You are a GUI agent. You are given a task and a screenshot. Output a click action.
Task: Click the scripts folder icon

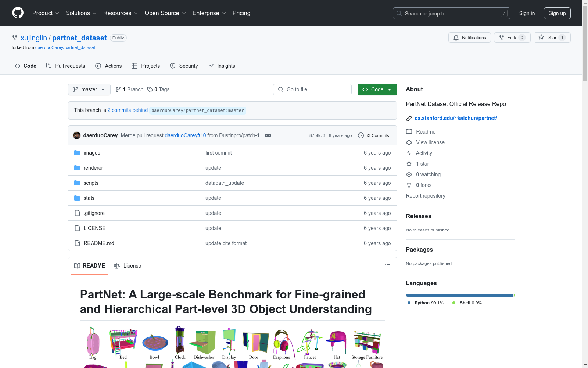coord(77,183)
